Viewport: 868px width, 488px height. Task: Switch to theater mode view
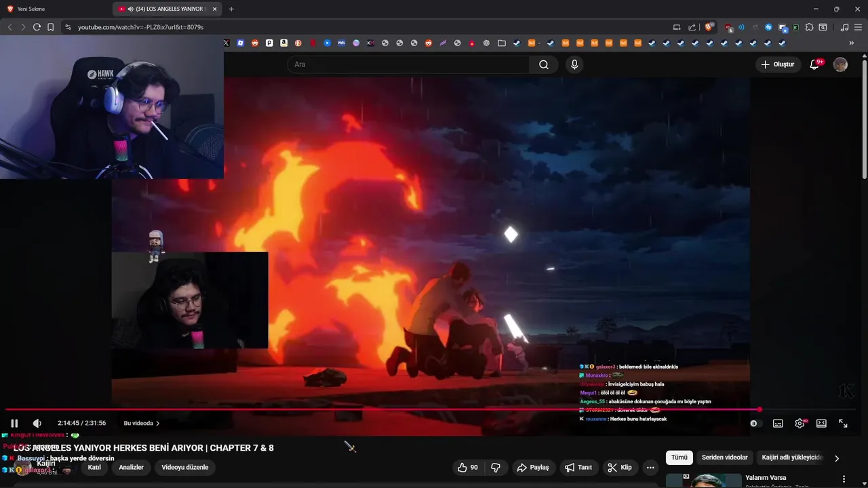821,423
